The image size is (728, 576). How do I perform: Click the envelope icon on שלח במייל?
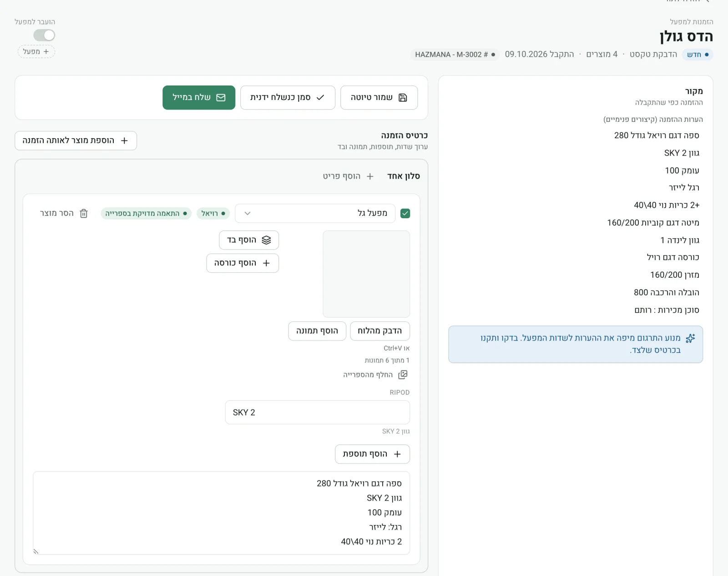pos(221,97)
